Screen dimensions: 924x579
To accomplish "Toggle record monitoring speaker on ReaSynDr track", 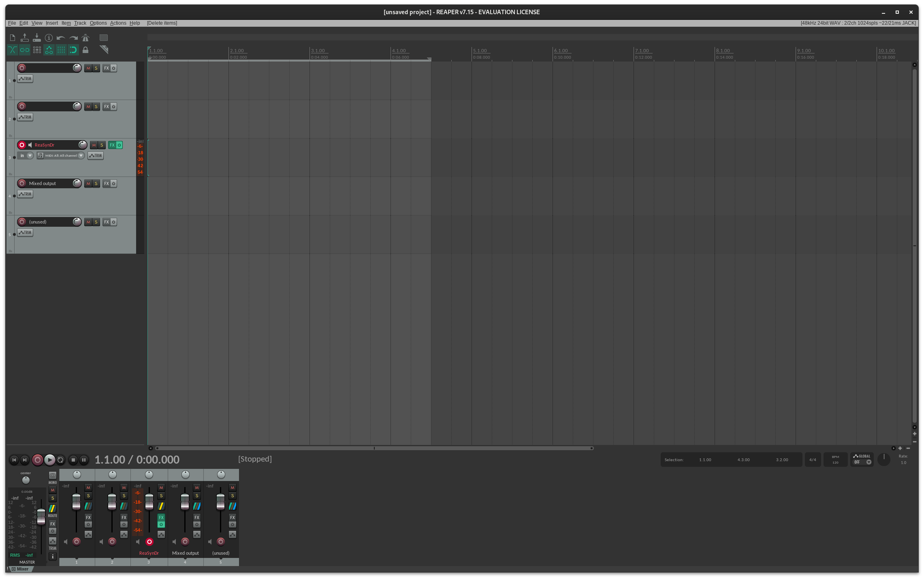I will (x=30, y=145).
